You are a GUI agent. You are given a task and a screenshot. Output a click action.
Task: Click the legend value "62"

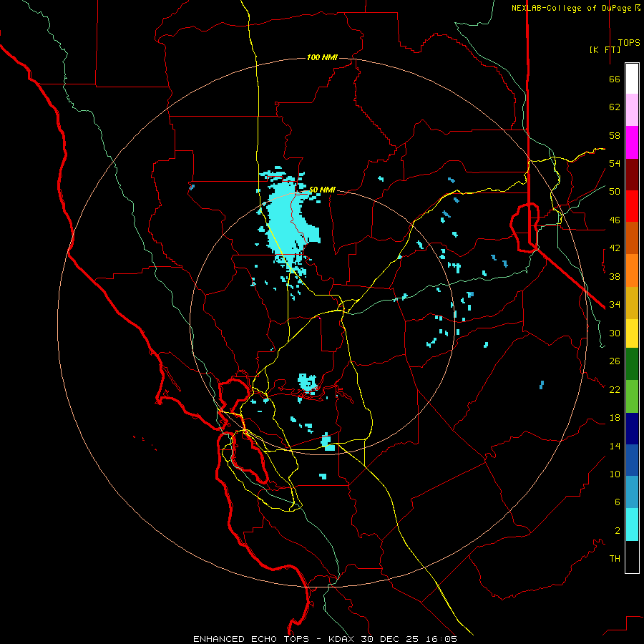point(615,107)
